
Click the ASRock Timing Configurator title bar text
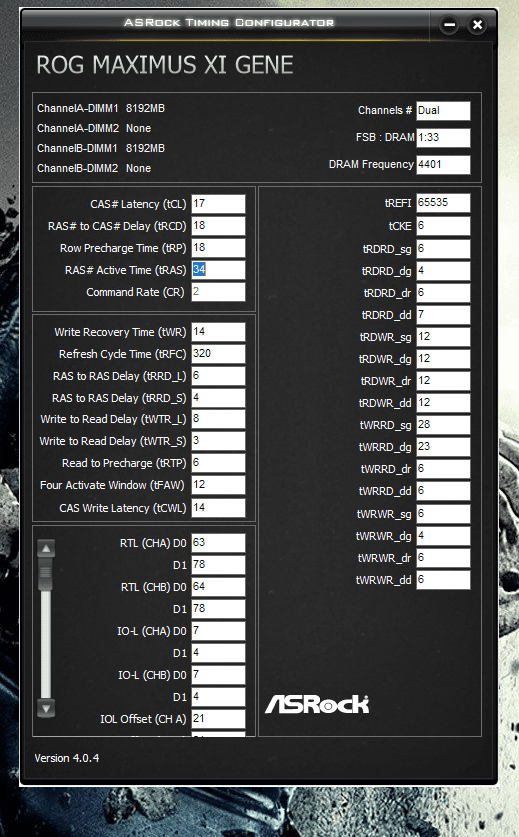229,22
